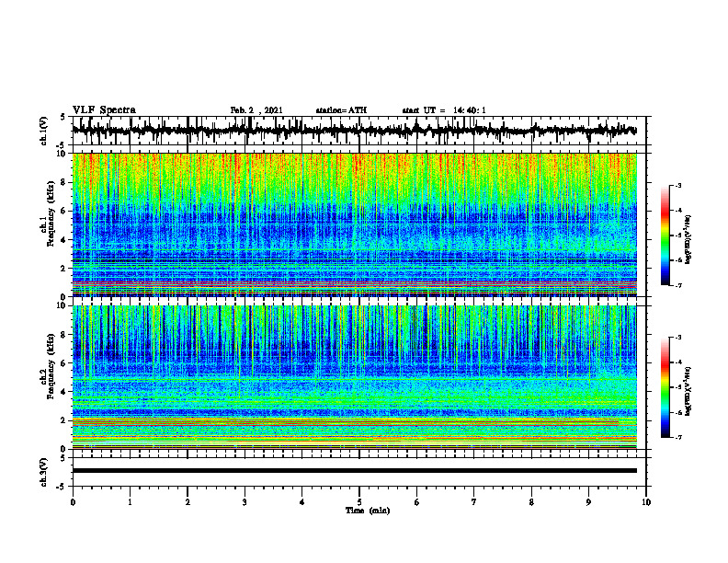Click the time axis tick label "7"
Viewport: 728px width, 563px height.
(474, 502)
